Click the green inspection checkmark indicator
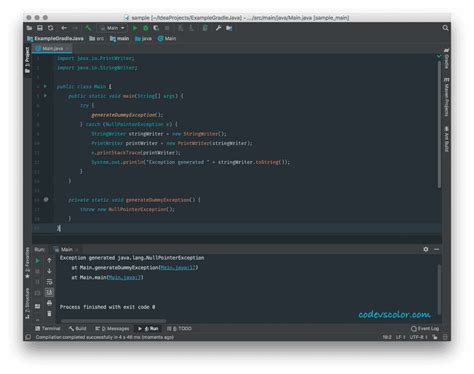This screenshot has width=474, height=374. click(x=439, y=56)
